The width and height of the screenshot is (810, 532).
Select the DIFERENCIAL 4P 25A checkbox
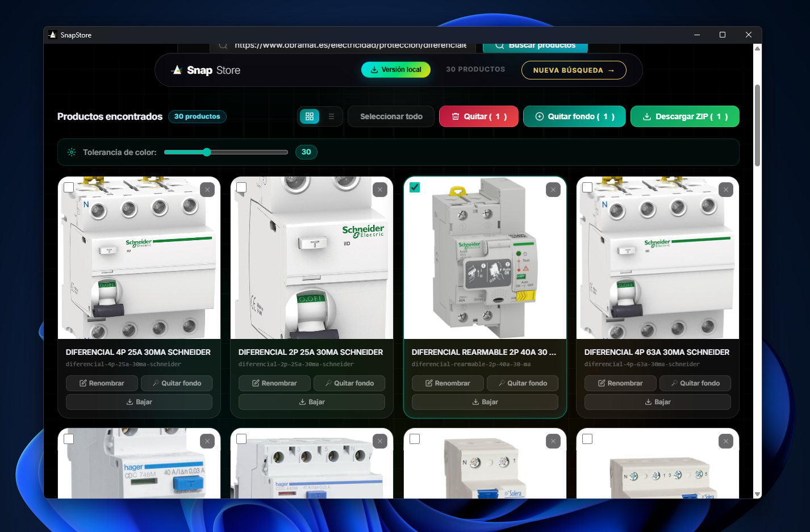(69, 187)
